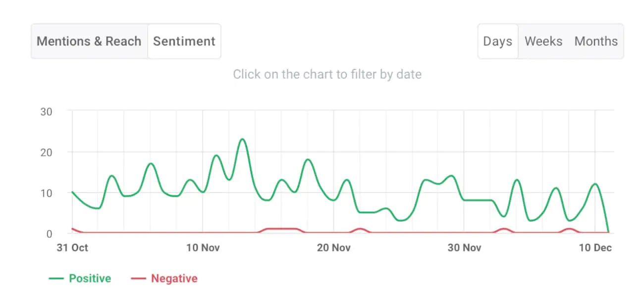Switch to the Sentiment tab
644x293 pixels.
(184, 41)
